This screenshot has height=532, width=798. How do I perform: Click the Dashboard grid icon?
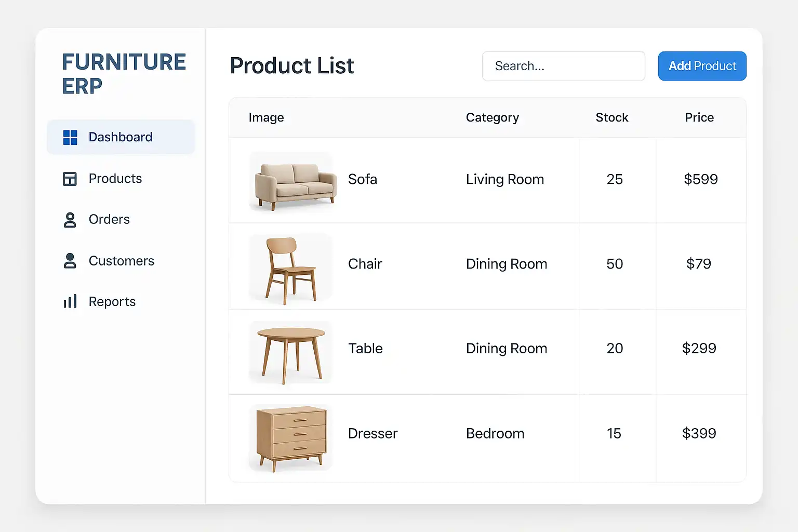pos(70,137)
